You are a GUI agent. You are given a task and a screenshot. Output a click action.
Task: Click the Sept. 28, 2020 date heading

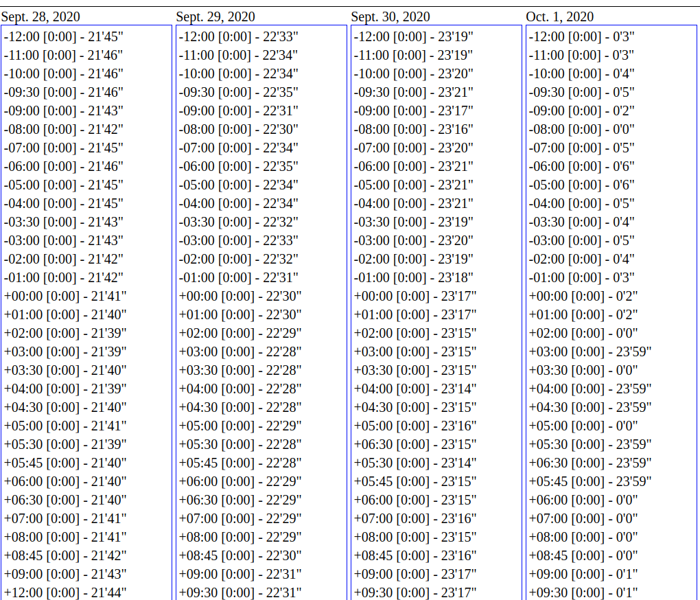point(40,16)
